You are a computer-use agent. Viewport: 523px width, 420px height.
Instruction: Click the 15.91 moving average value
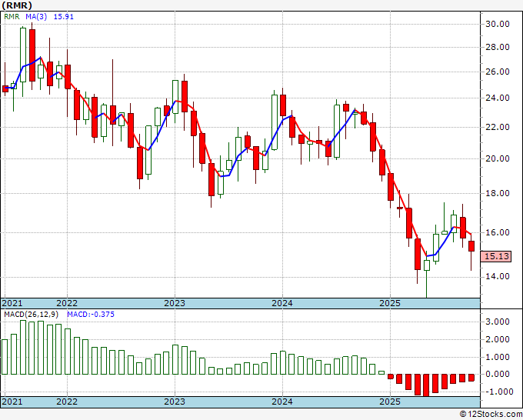point(64,17)
